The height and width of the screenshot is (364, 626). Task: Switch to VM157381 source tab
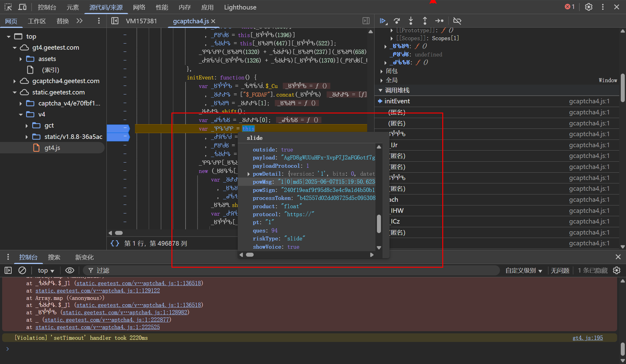pyautogui.click(x=141, y=21)
